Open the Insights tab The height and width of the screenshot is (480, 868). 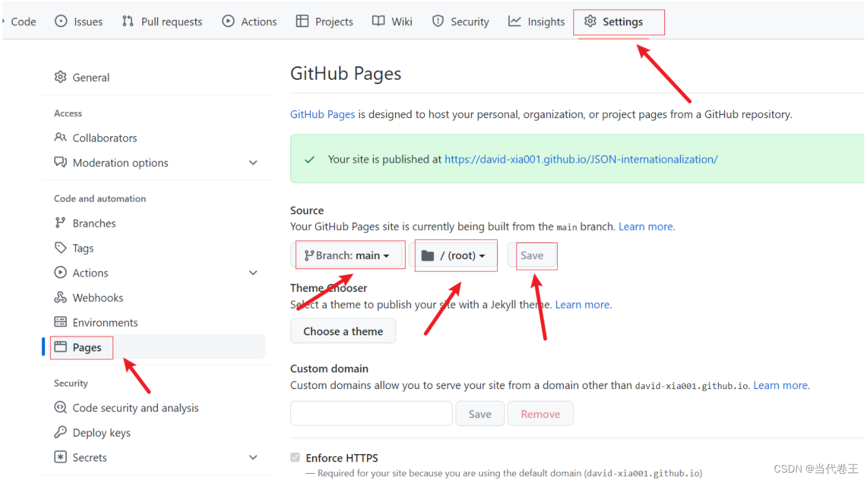[x=536, y=22]
